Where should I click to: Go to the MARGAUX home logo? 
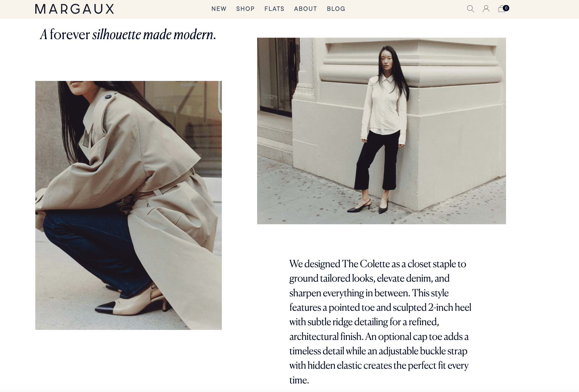pos(74,9)
